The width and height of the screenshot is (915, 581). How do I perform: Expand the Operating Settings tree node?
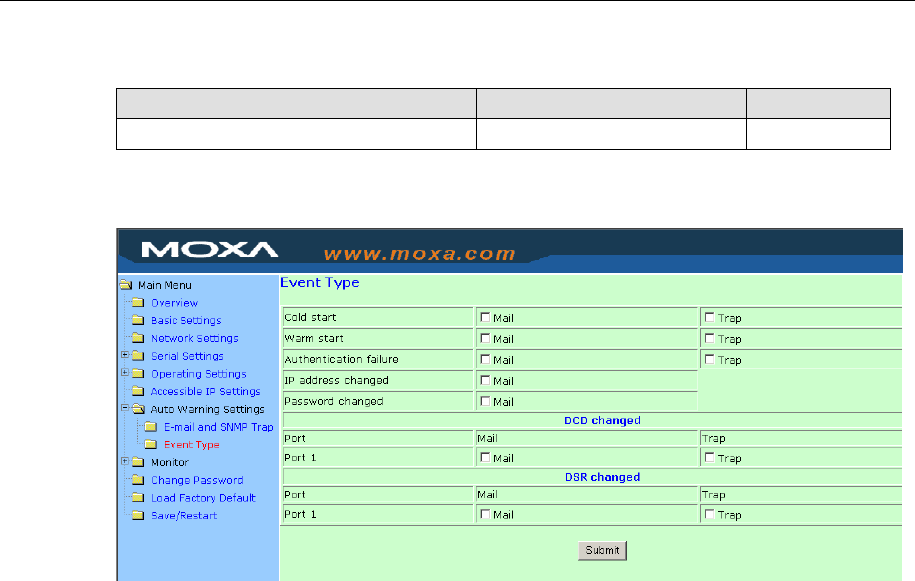pyautogui.click(x=125, y=372)
